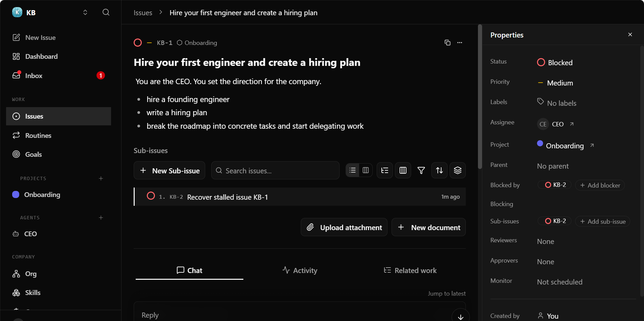
Task: Expand the KB workspace switcher chevrons
Action: click(x=85, y=13)
